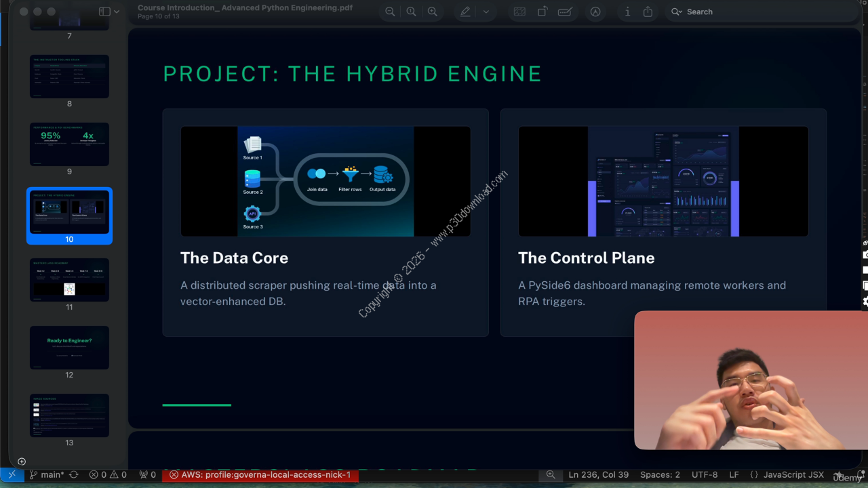
Task: Click the Control Plane dashboard image
Action: pos(663,182)
